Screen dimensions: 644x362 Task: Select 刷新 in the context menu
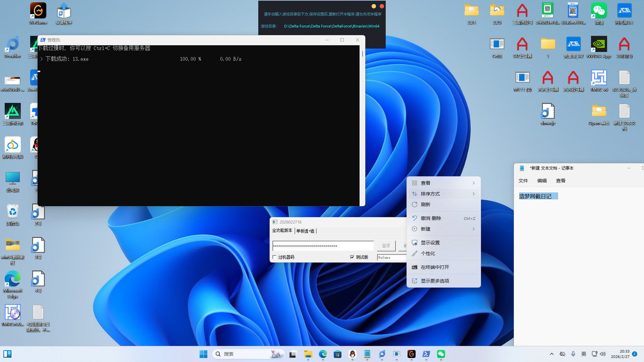(443, 205)
